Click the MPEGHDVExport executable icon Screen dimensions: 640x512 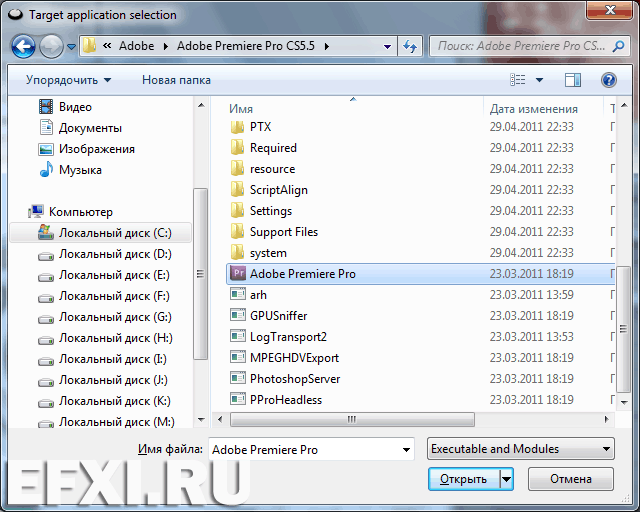click(238, 357)
